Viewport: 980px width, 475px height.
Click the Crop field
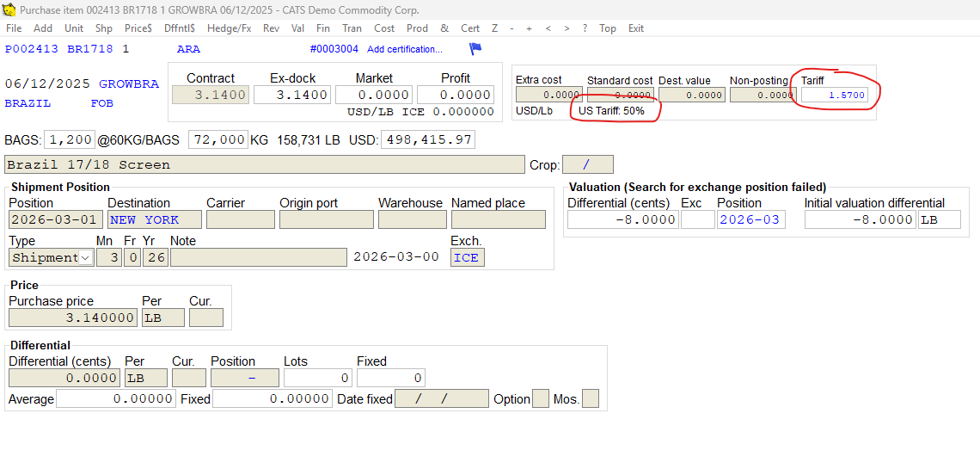coord(587,164)
